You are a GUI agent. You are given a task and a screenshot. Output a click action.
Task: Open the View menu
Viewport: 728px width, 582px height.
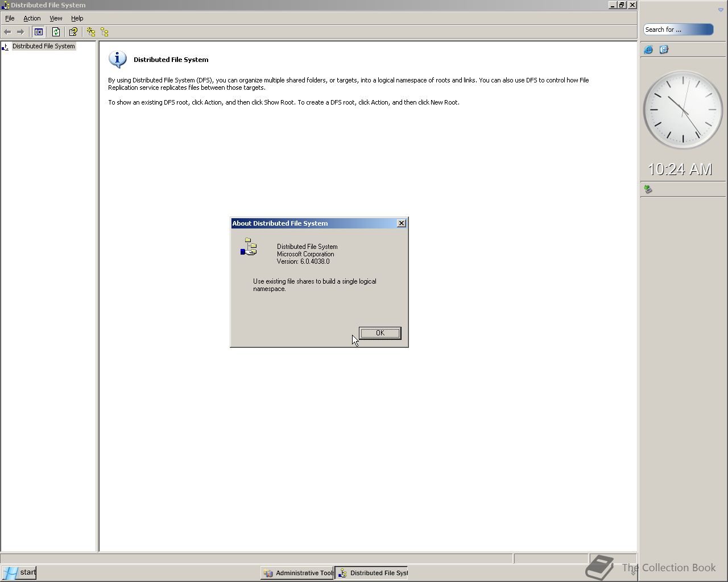pos(56,18)
